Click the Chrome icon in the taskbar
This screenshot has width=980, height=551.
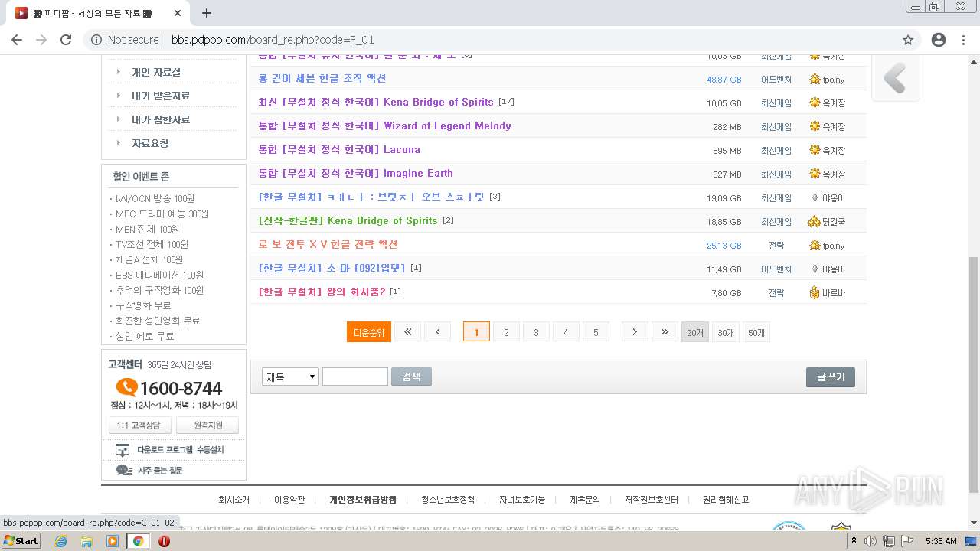[138, 541]
